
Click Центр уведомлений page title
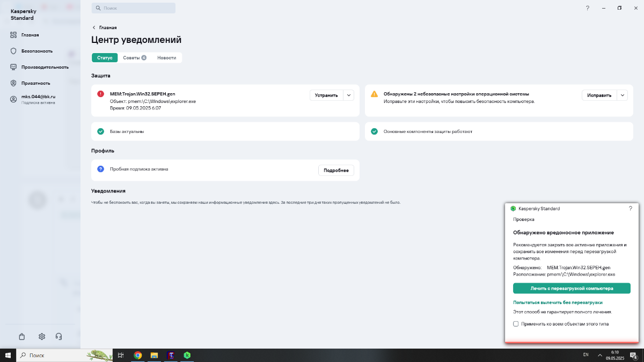pos(136,40)
